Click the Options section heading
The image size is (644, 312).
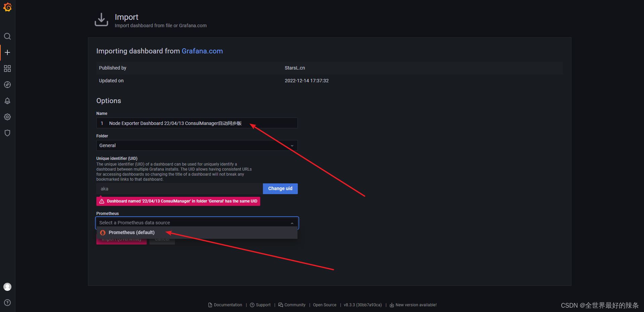click(108, 101)
